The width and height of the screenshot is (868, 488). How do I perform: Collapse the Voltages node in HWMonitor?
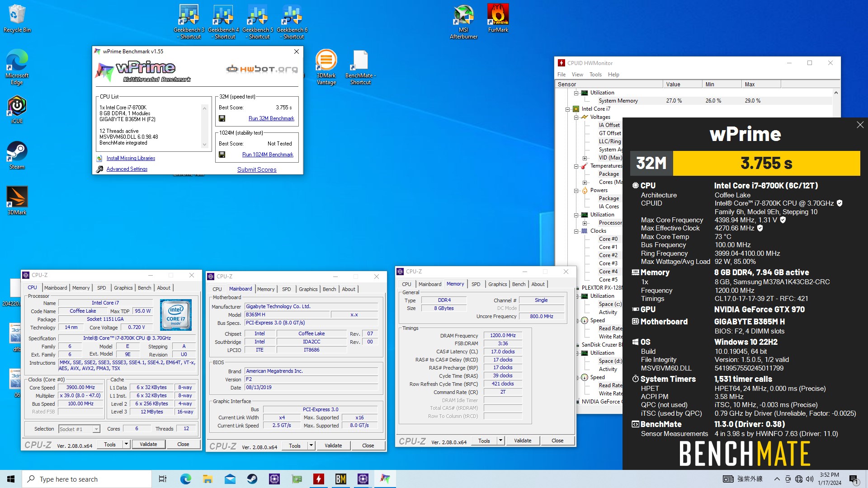(576, 117)
